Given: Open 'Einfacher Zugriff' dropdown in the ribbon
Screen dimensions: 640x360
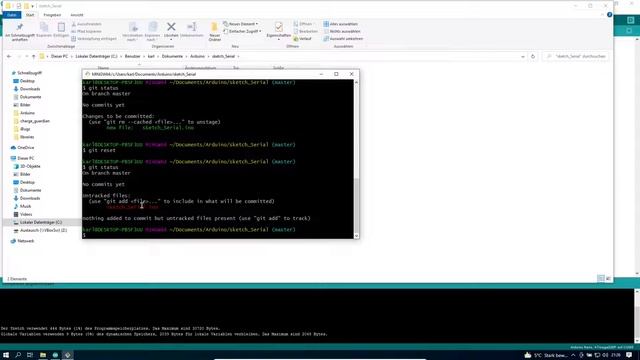Looking at the screenshot, I should (x=242, y=31).
